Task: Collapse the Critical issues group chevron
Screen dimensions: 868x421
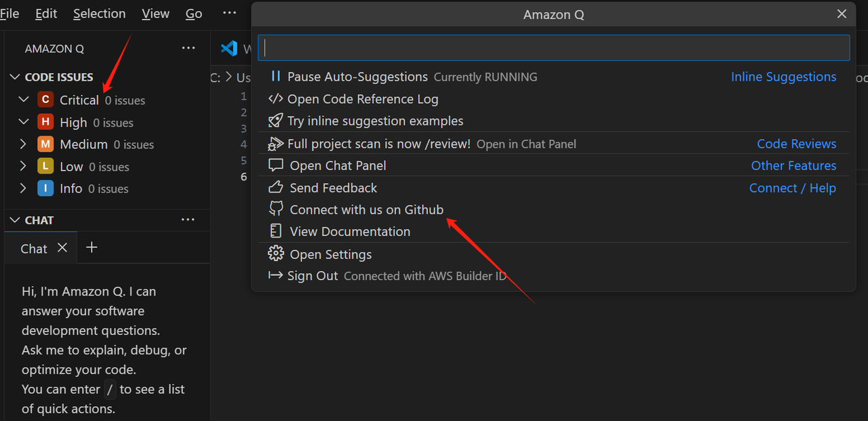Action: pyautogui.click(x=24, y=100)
